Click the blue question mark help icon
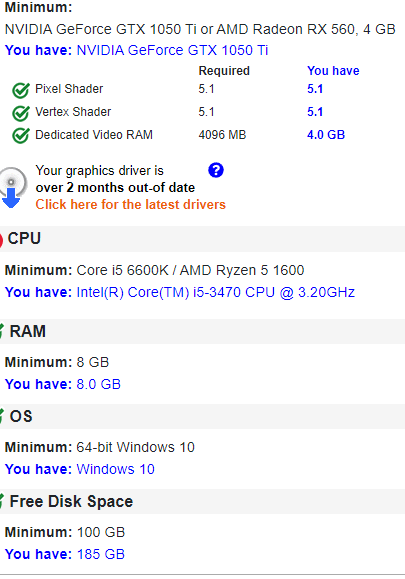The image size is (405, 579). tap(216, 170)
